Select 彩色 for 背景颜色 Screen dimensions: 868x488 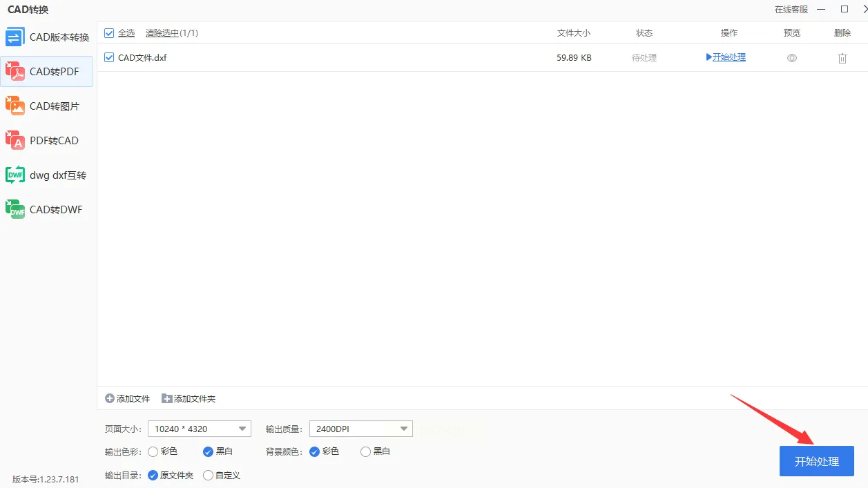[x=315, y=451]
